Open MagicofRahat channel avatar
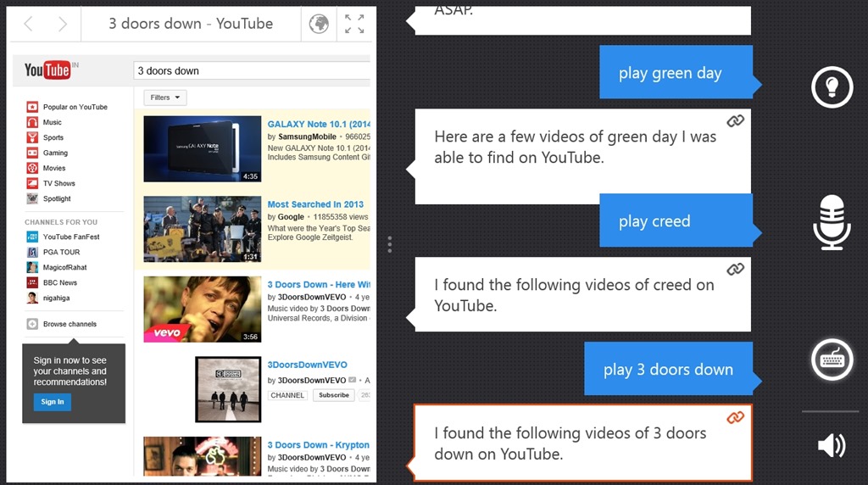Image resolution: width=868 pixels, height=485 pixels. point(33,267)
